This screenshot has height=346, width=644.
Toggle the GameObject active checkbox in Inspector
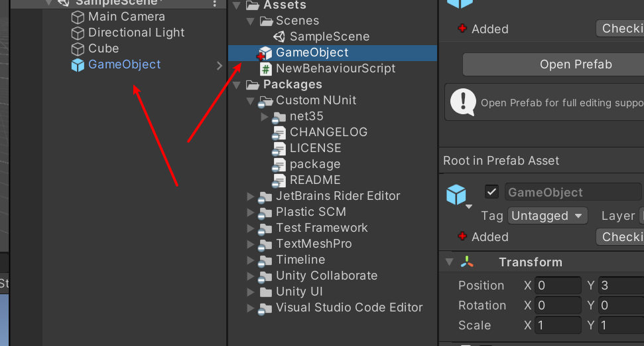click(491, 192)
